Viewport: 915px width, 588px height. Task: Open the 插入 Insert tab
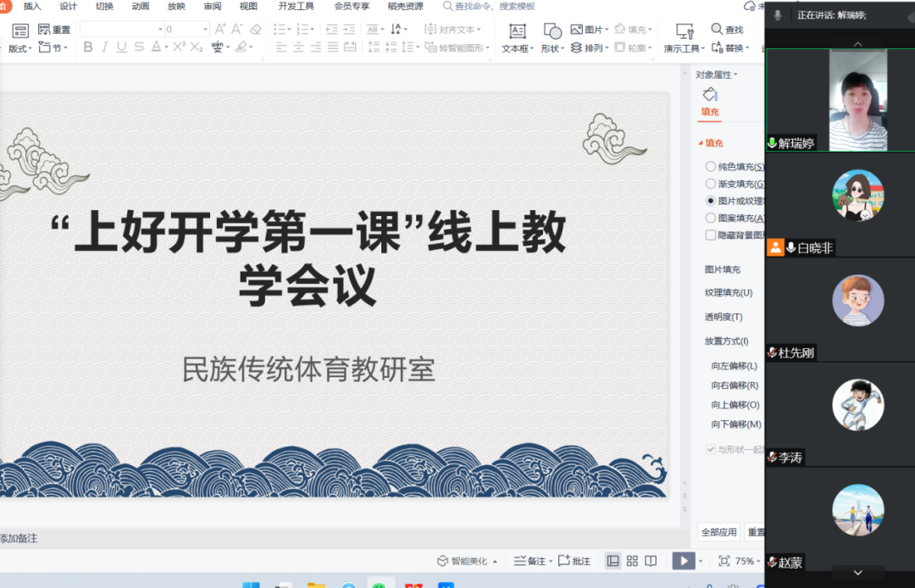32,6
